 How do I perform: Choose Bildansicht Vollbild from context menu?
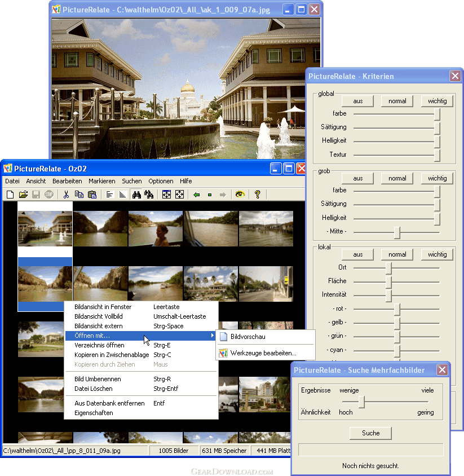(x=142, y=316)
